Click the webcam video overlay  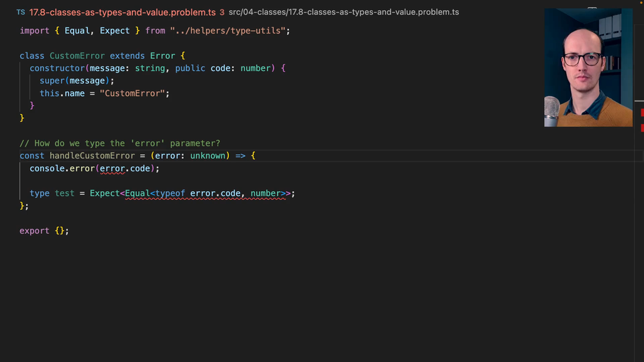[588, 67]
